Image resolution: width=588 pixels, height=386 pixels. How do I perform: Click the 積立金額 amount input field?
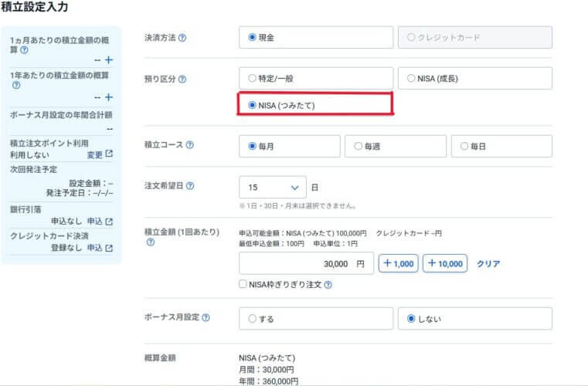(x=306, y=264)
